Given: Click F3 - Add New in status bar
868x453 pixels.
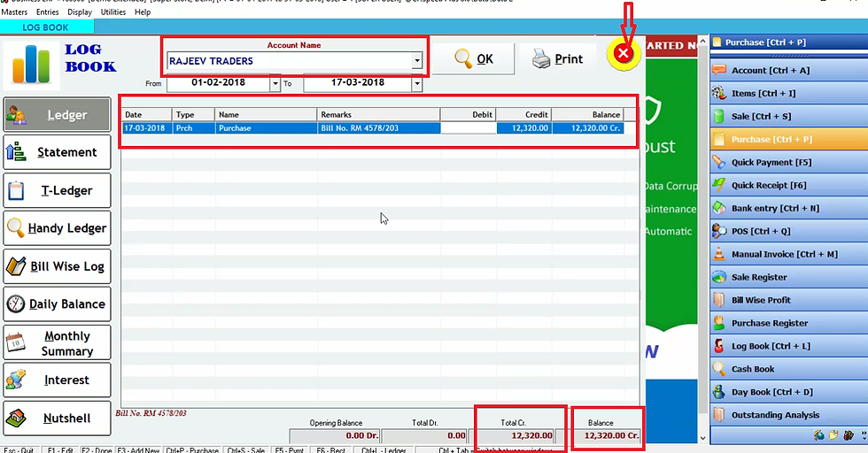Looking at the screenshot, I should [x=138, y=449].
